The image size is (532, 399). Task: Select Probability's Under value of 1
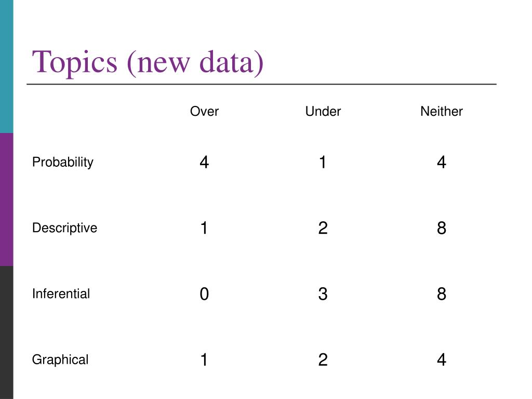[x=323, y=162]
